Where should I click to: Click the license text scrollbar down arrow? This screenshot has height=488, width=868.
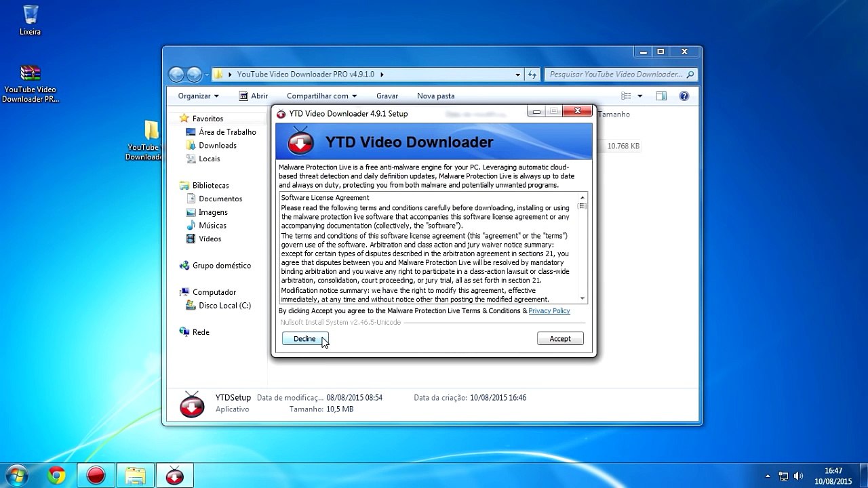coord(582,298)
